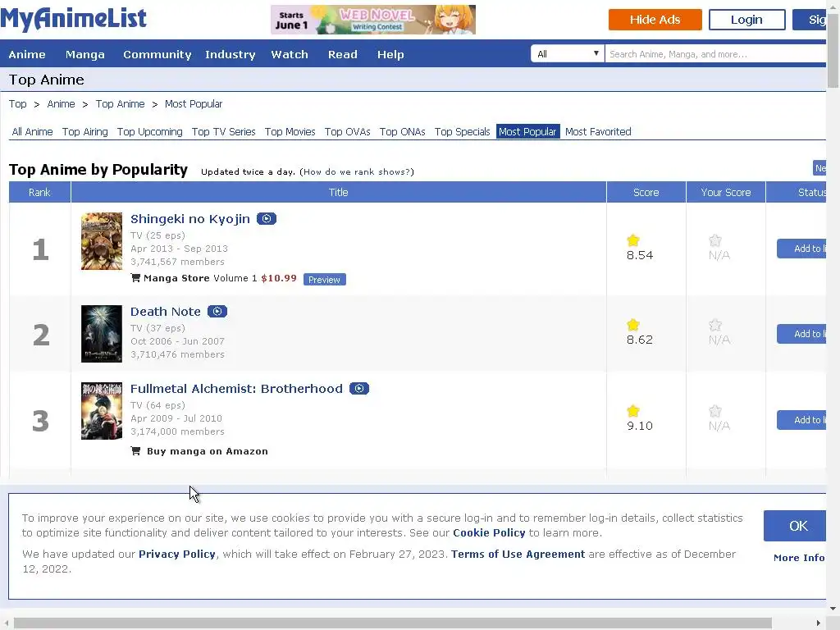Play video icon next to Death Note
The image size is (840, 630).
pos(217,311)
